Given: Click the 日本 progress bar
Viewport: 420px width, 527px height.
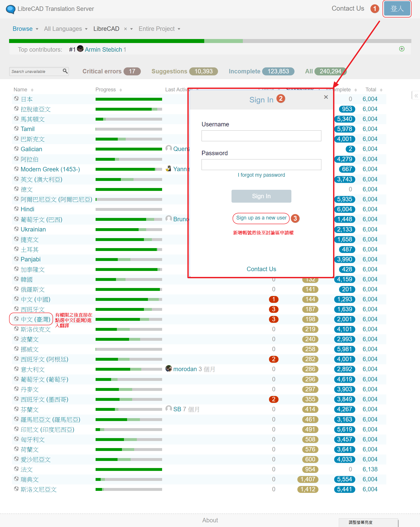Looking at the screenshot, I should click(129, 99).
